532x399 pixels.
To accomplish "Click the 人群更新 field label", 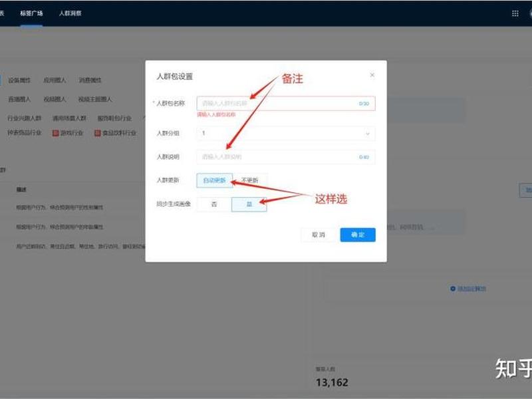I will tap(168, 180).
